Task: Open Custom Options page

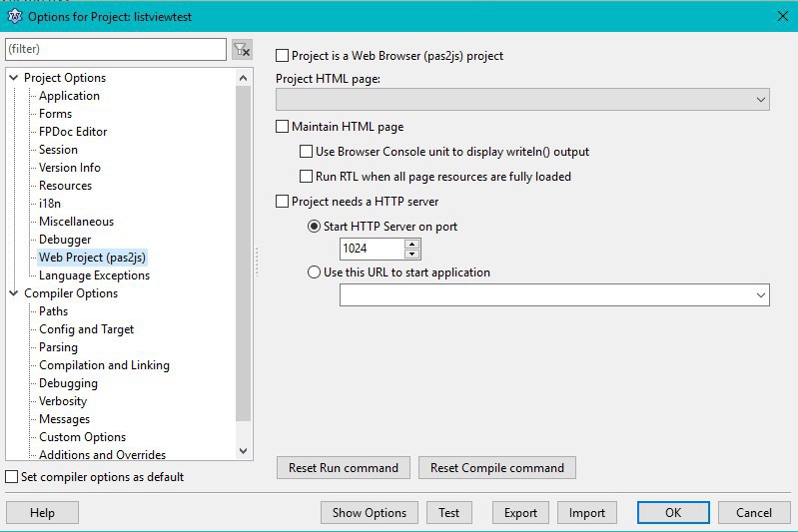Action: click(83, 437)
